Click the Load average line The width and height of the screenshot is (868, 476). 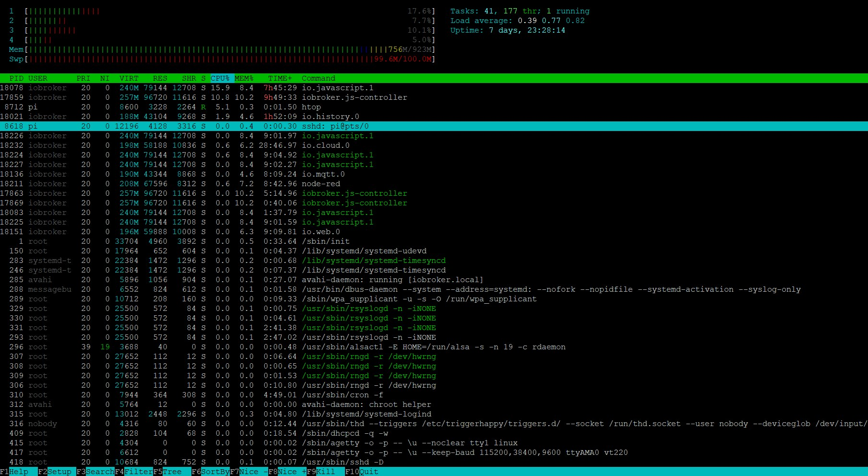click(518, 21)
